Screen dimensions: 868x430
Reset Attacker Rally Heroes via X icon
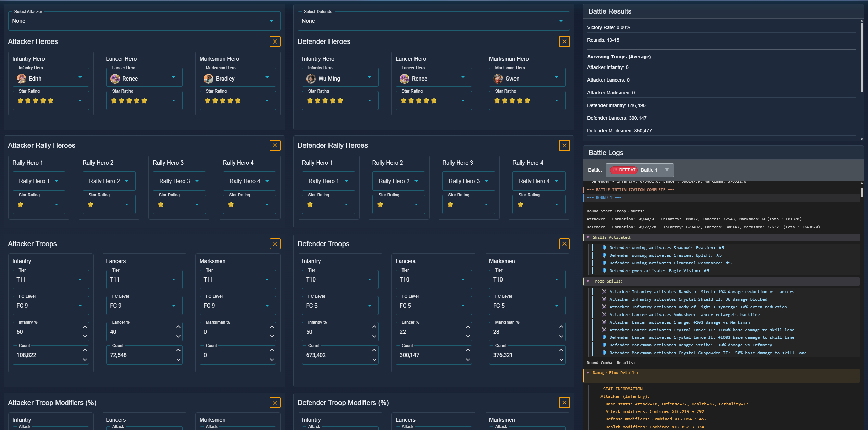[x=275, y=145]
